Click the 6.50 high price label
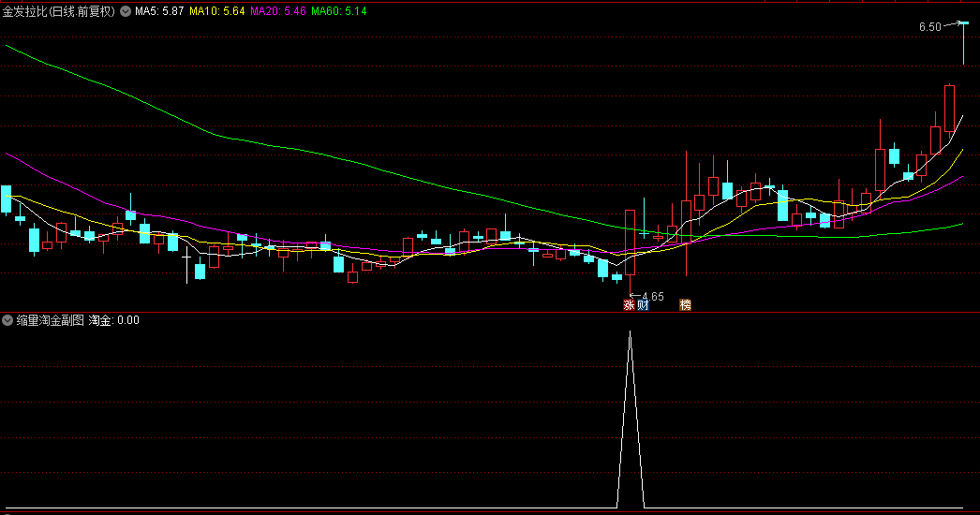 [x=930, y=27]
